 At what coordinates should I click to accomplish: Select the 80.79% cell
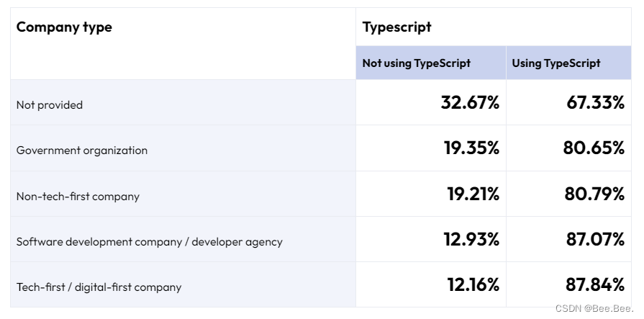click(x=594, y=194)
